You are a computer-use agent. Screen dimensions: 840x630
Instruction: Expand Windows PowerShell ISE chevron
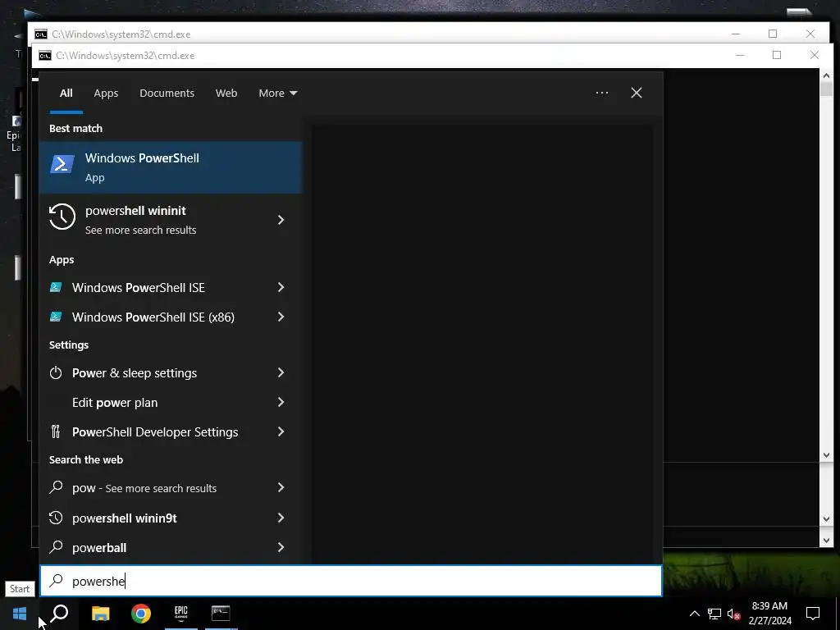click(x=281, y=287)
